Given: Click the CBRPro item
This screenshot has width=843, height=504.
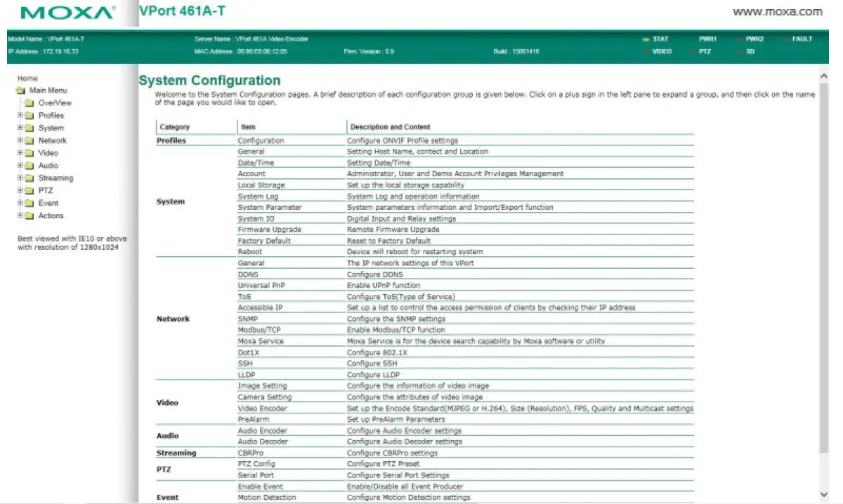Looking at the screenshot, I should tap(250, 453).
